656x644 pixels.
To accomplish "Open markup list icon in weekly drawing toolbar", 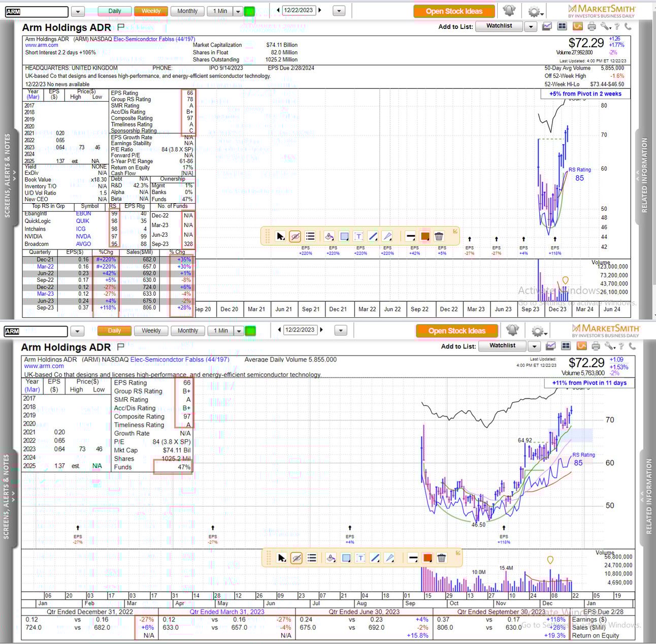I will point(310,236).
